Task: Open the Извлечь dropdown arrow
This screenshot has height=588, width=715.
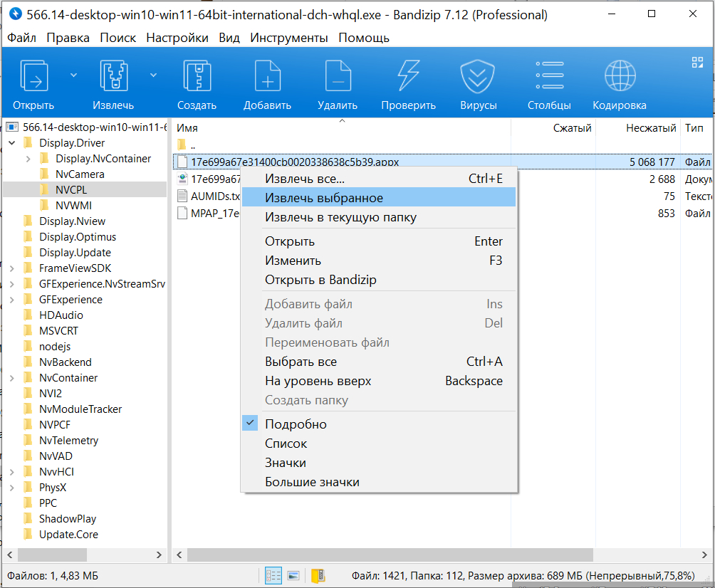Action: (154, 75)
